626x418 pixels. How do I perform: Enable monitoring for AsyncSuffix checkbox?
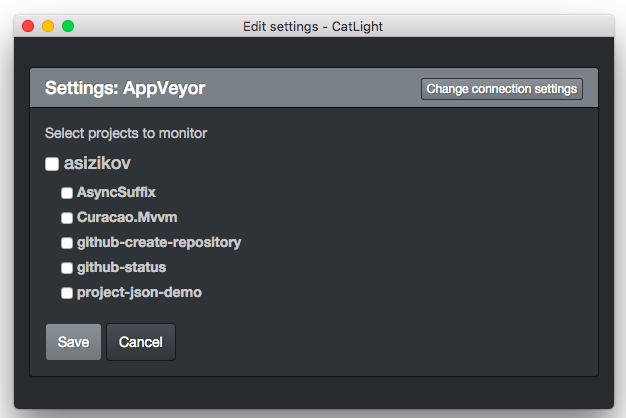click(67, 193)
